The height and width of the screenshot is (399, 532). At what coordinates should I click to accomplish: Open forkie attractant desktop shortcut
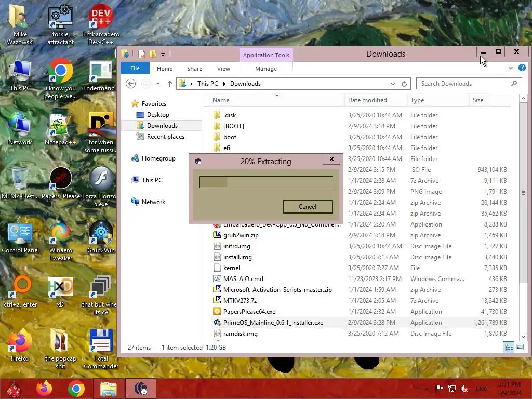pos(60,24)
